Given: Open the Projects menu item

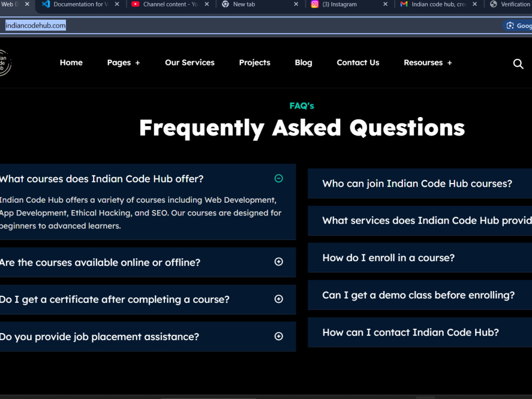Looking at the screenshot, I should pyautogui.click(x=254, y=63).
